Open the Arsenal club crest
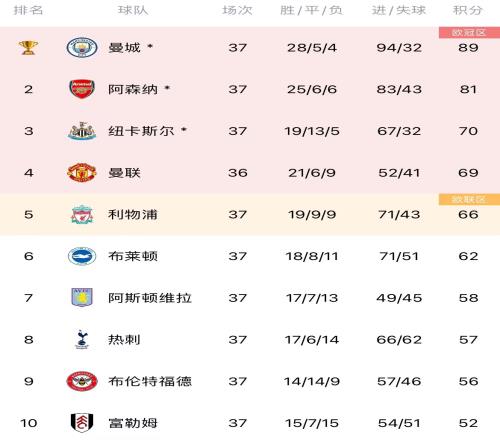The width and height of the screenshot is (500, 440). pyautogui.click(x=82, y=89)
